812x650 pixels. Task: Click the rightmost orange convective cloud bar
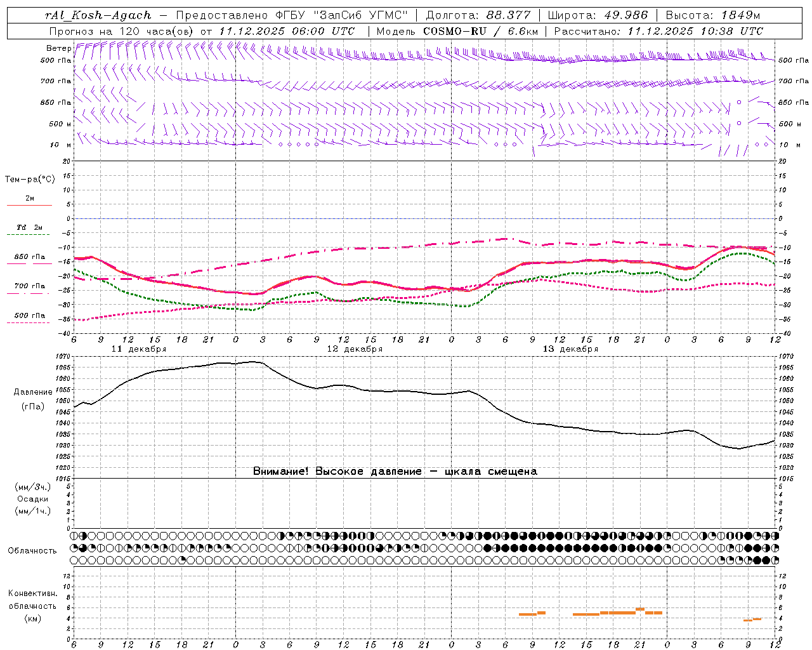point(757,619)
